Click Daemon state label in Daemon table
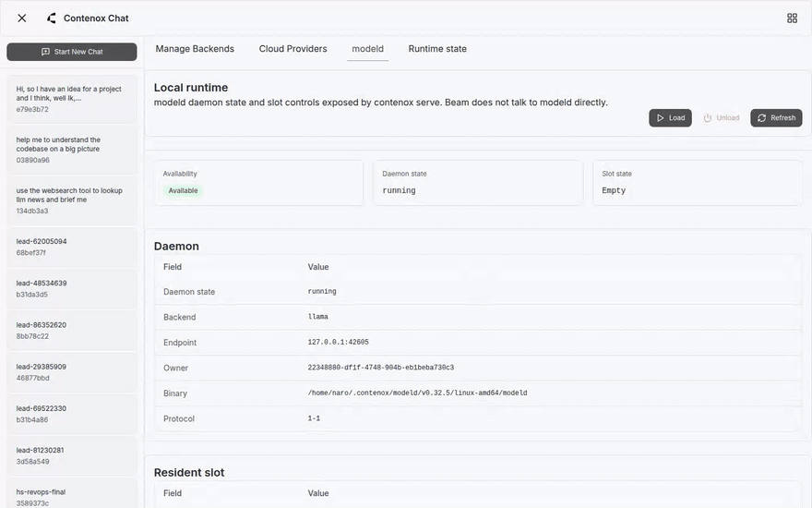 [x=189, y=292]
